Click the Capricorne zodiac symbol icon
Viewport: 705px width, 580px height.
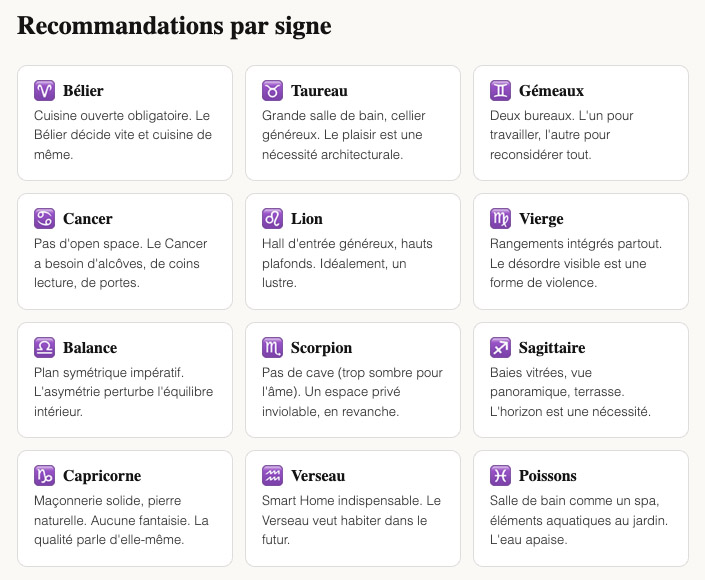click(x=44, y=476)
